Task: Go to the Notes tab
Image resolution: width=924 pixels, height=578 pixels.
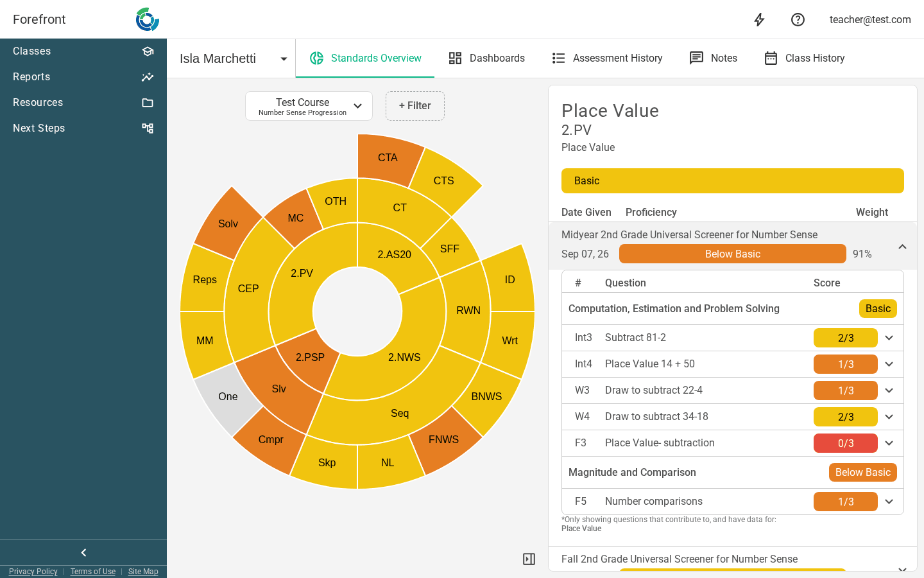Action: (713, 58)
